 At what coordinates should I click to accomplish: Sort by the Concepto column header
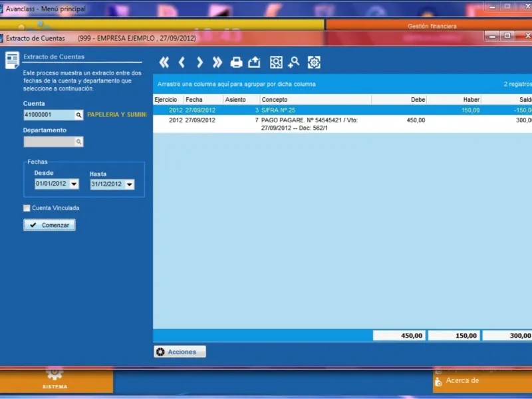click(x=315, y=99)
